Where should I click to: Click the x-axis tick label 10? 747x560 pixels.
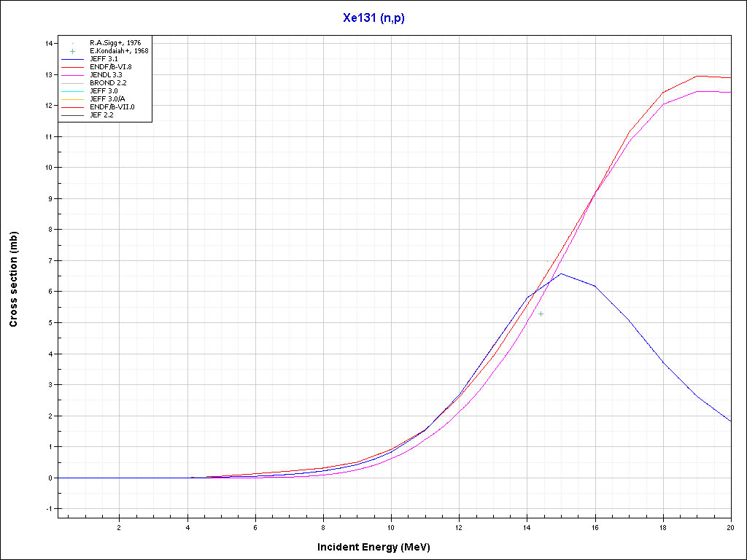391,526
